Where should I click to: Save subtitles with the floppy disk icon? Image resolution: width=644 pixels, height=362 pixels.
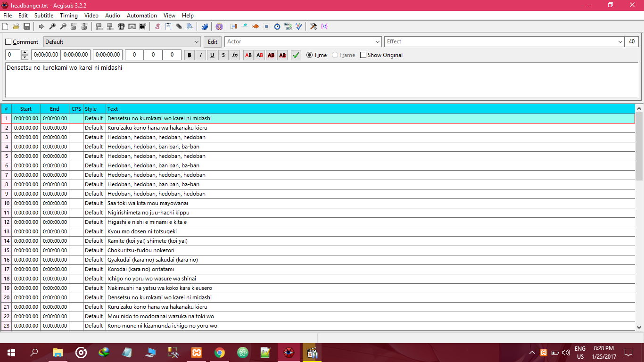pos(27,26)
